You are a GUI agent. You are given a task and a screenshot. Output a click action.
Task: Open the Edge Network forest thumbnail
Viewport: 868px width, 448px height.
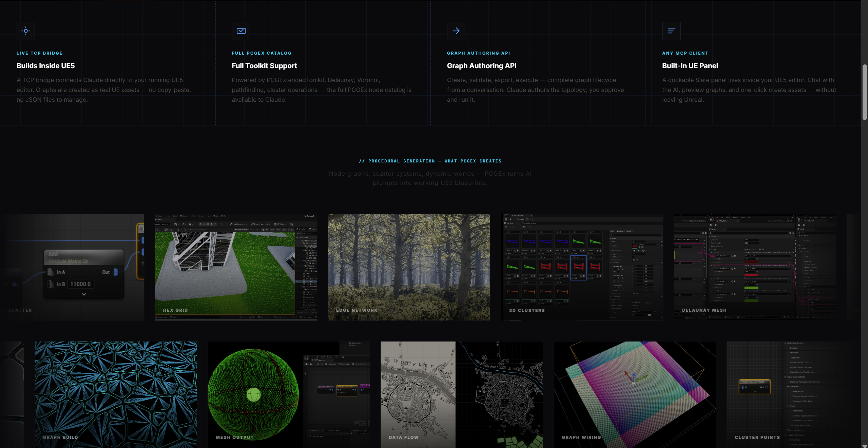409,267
